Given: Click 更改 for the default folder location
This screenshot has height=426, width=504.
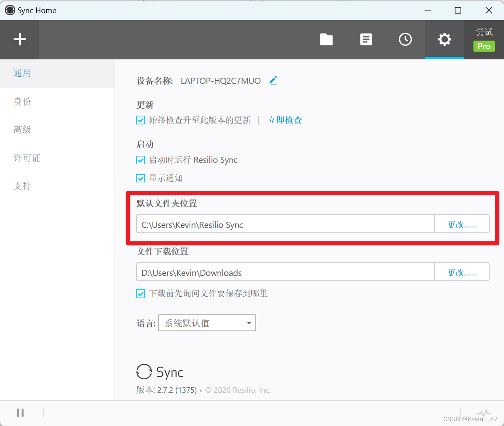Looking at the screenshot, I should point(462,225).
